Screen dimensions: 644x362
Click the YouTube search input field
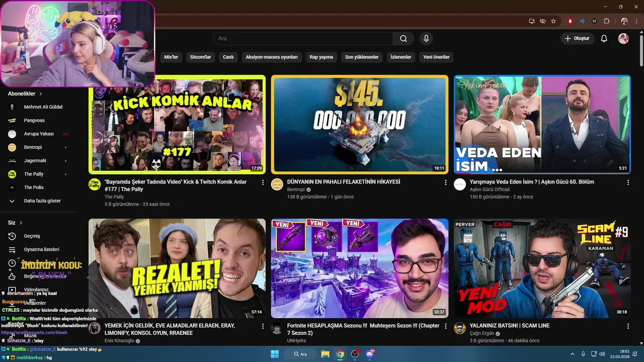point(303,39)
